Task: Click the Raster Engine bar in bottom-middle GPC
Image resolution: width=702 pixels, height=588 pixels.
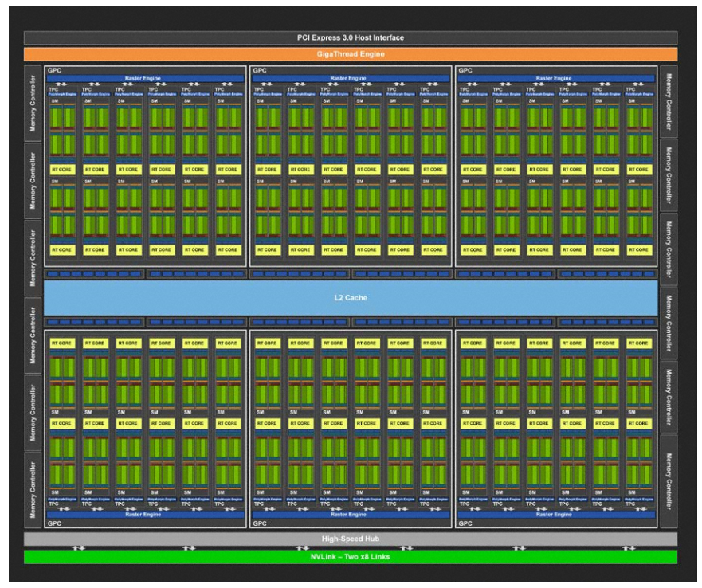Action: click(x=351, y=515)
